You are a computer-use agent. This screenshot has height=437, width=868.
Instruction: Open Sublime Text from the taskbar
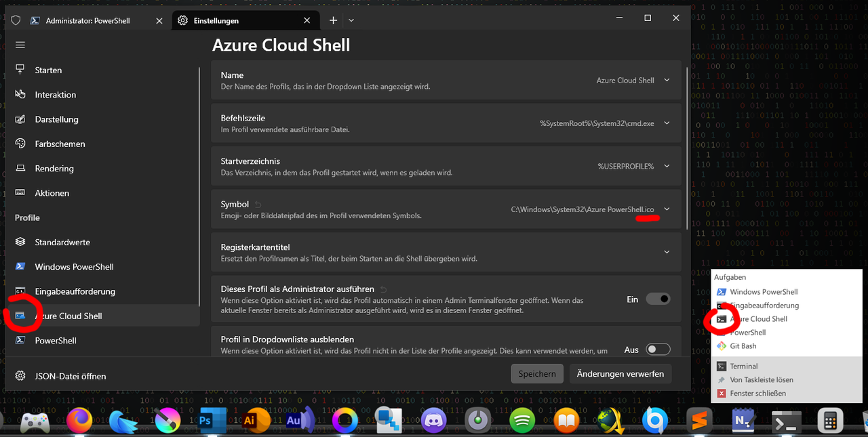(x=699, y=421)
